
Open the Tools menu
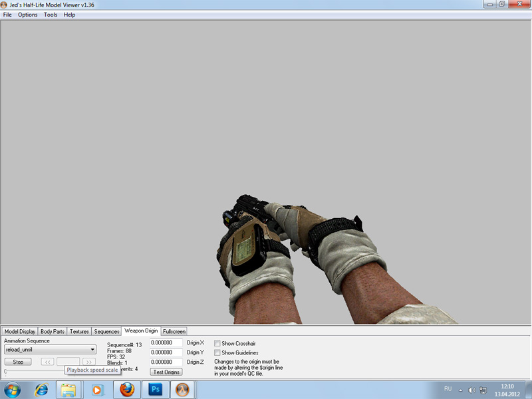click(x=51, y=15)
